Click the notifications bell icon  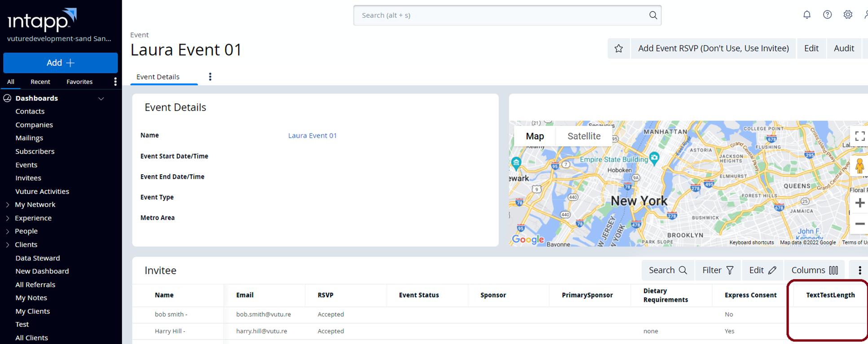coord(807,15)
